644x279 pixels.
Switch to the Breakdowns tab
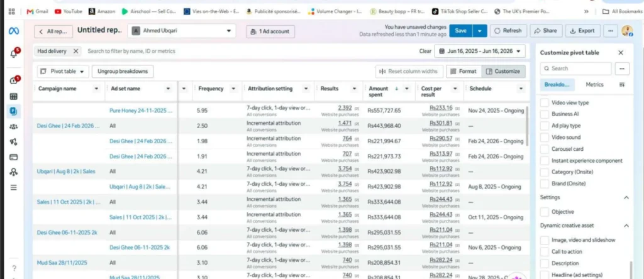click(x=557, y=85)
